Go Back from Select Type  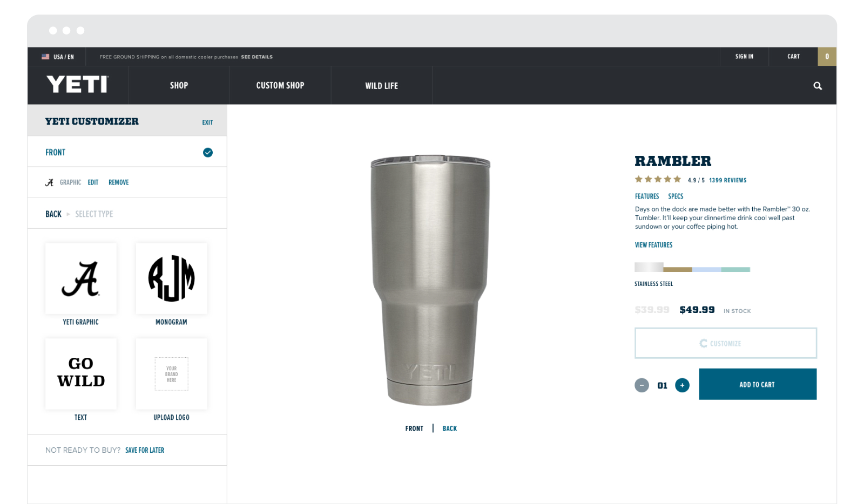coord(53,214)
